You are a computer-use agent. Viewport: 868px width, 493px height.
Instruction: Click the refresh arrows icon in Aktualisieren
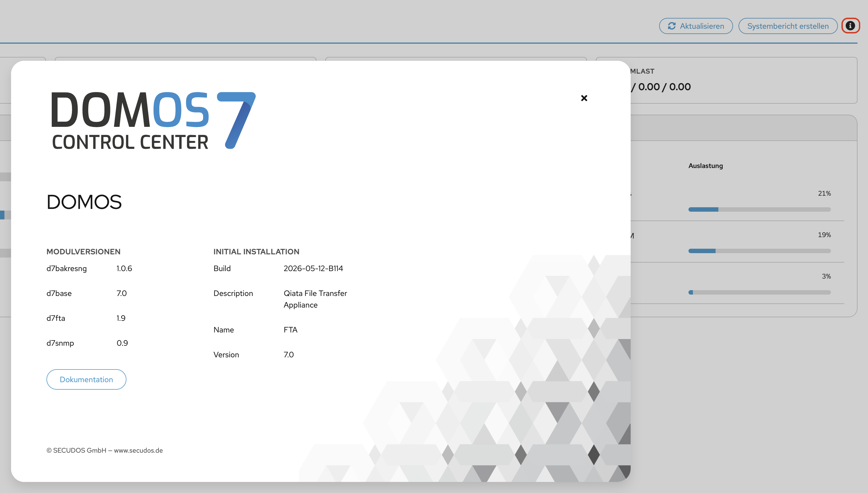tap(672, 26)
